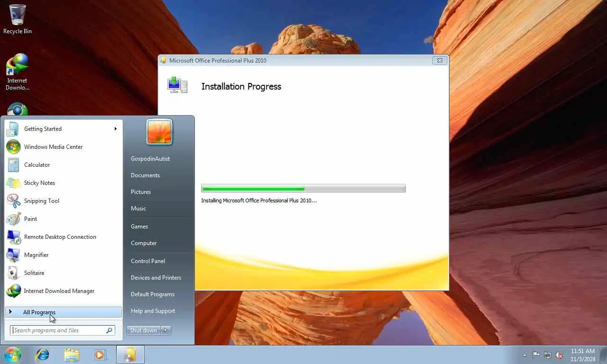Viewport: 607px width, 364px height.
Task: Open Games from Start menu
Action: [139, 227]
